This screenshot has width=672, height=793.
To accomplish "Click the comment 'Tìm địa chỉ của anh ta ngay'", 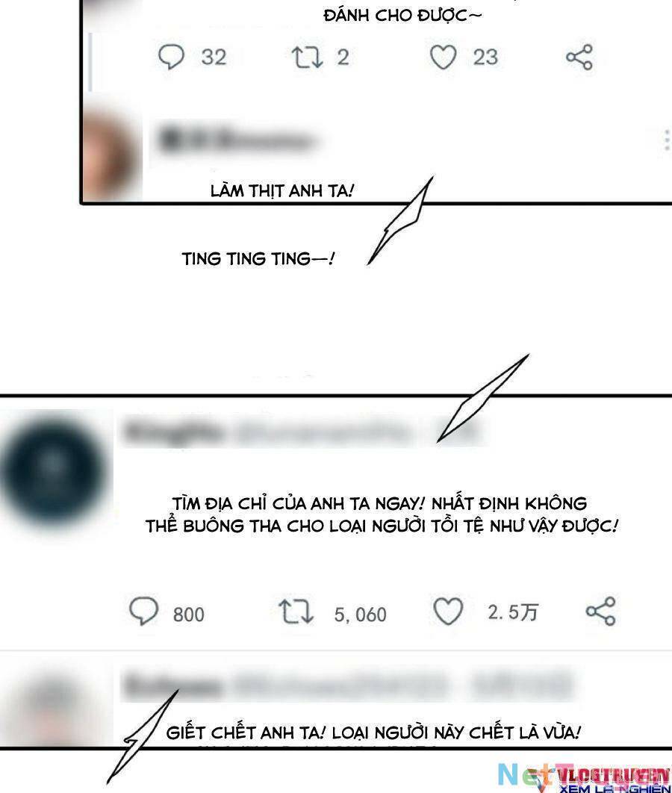I will tap(382, 514).
